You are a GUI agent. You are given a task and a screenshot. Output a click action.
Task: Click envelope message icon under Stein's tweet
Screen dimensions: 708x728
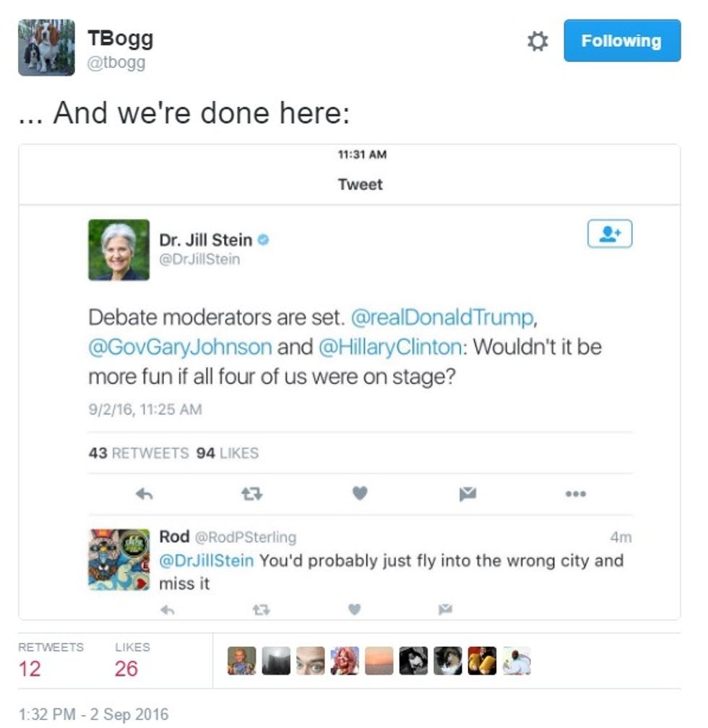[x=467, y=494]
